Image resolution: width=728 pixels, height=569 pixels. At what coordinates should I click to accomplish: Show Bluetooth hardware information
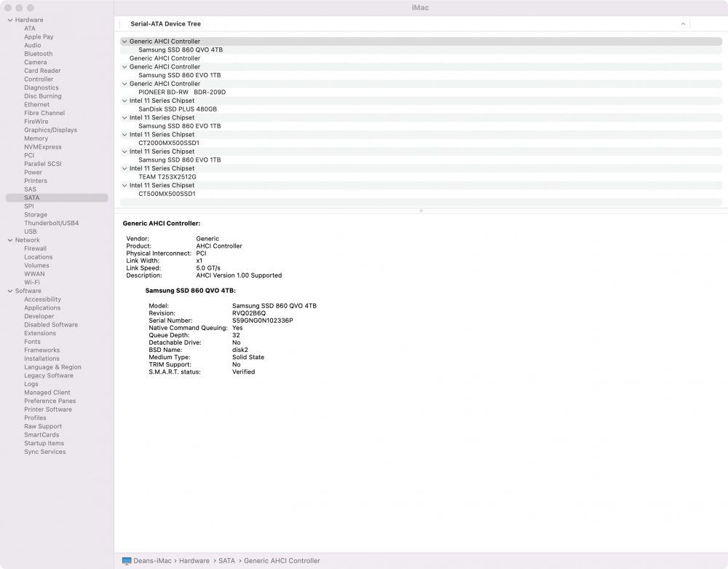tap(38, 54)
